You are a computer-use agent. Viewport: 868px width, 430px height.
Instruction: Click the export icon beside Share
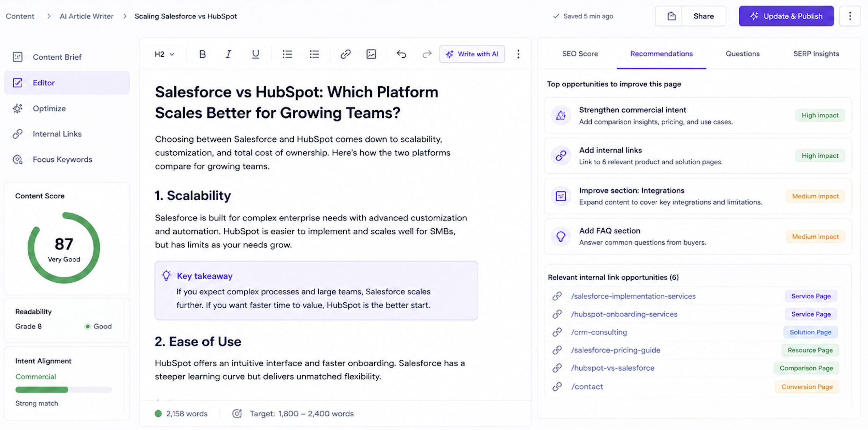click(671, 16)
